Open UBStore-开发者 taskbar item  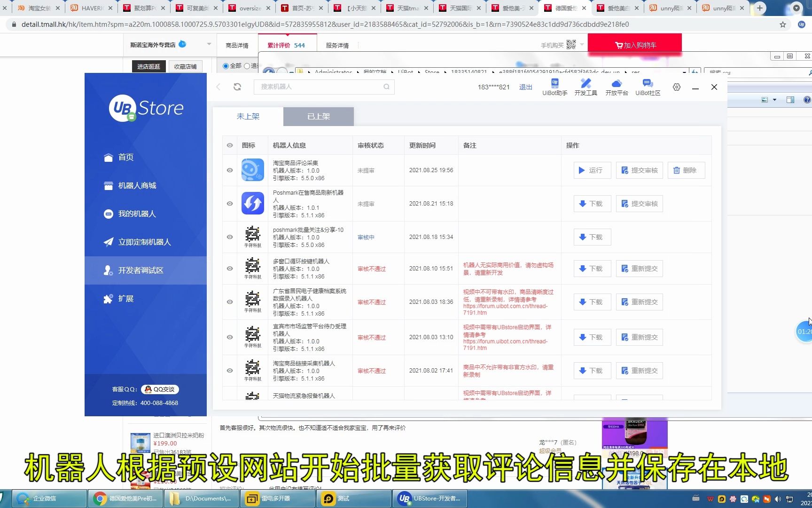[430, 499]
